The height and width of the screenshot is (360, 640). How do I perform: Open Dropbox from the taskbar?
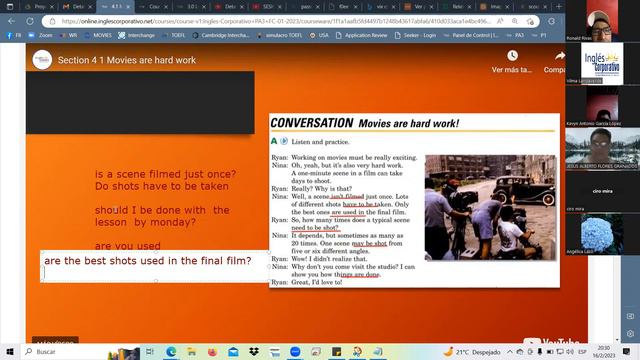(x=254, y=351)
